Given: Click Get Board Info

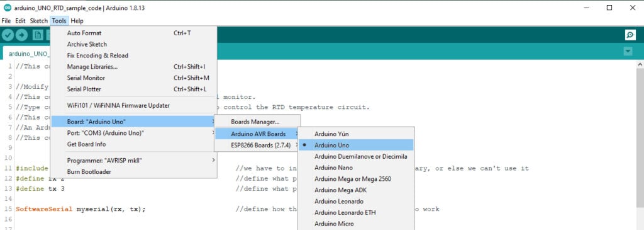Looking at the screenshot, I should (x=133, y=144).
